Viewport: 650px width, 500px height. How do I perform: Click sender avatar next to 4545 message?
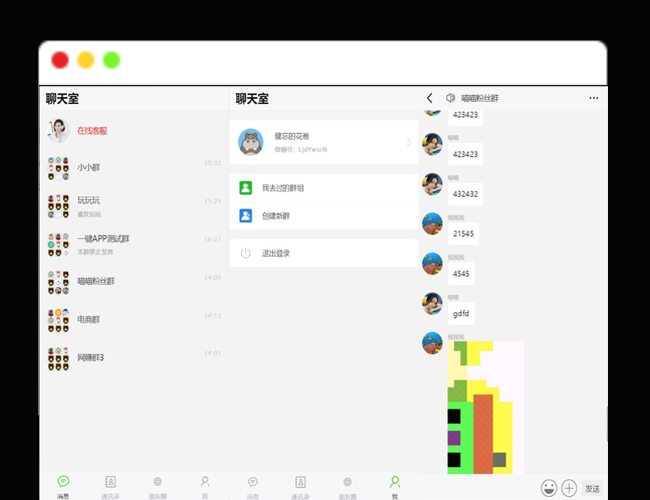432,264
